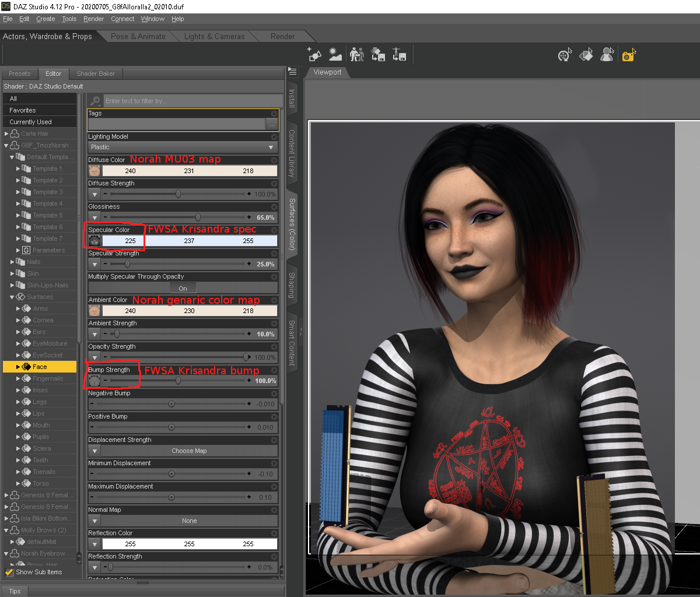Open the Specular Strength gear settings
700x597 pixels.
pos(274,253)
